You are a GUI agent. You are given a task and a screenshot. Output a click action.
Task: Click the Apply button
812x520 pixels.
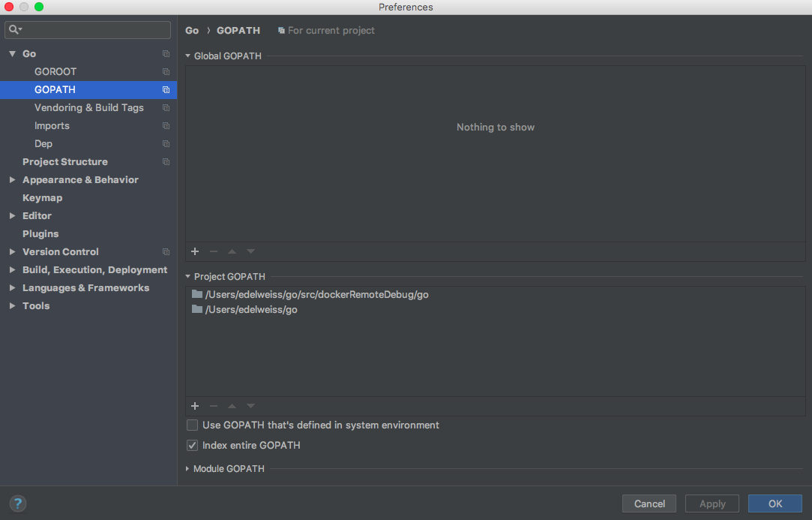[x=712, y=503]
